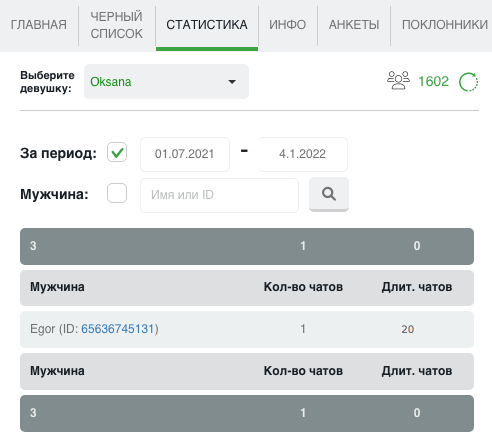Go to the ИНФО tab
Screen dimensions: 492x442
[x=288, y=25]
